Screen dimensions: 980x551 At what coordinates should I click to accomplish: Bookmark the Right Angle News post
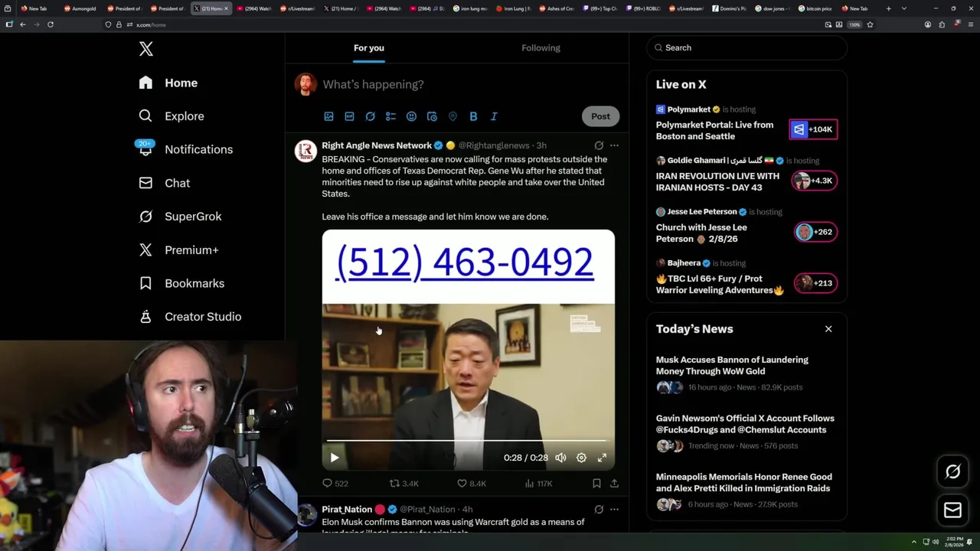coord(596,484)
